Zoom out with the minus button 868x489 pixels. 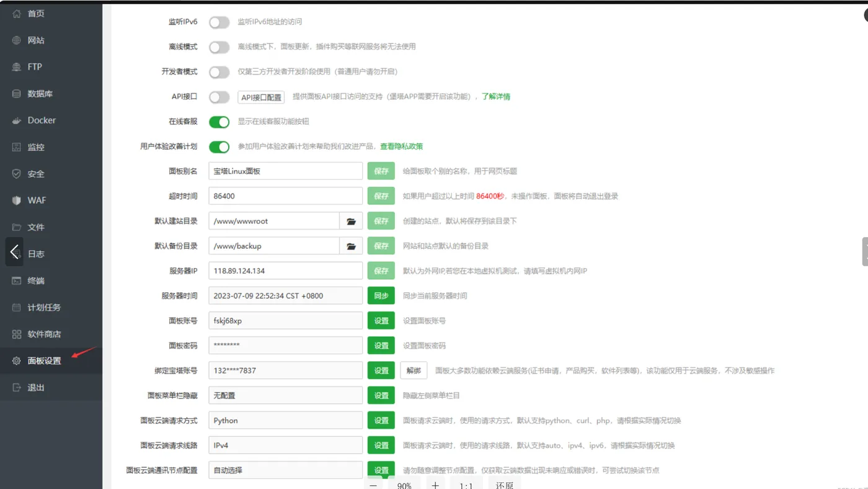[x=372, y=485]
